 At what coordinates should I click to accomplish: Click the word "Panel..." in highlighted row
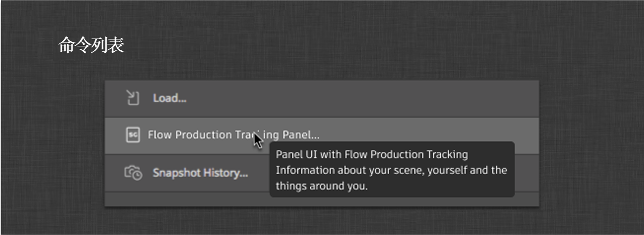[x=301, y=135]
